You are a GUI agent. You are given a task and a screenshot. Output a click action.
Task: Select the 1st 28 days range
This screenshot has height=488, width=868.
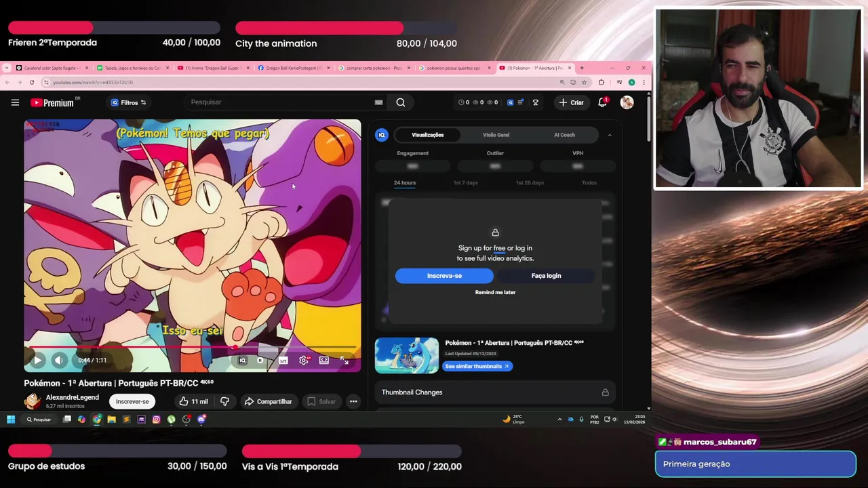(x=530, y=183)
